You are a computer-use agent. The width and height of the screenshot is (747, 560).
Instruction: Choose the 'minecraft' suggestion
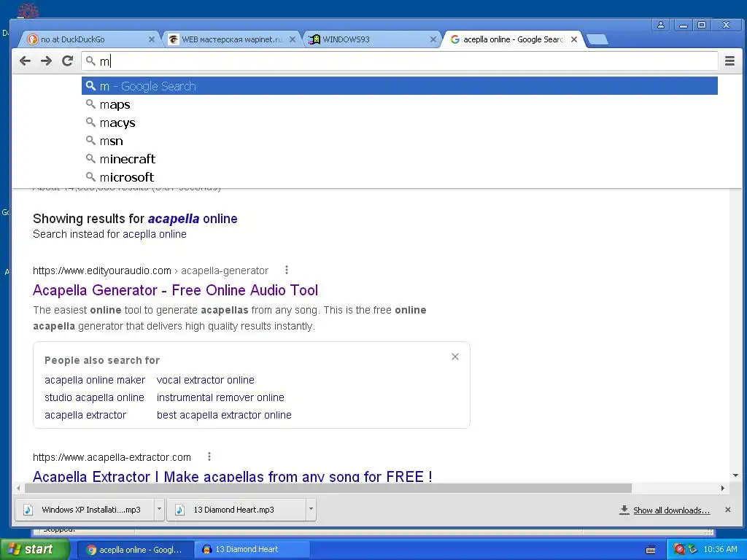[x=400, y=158]
